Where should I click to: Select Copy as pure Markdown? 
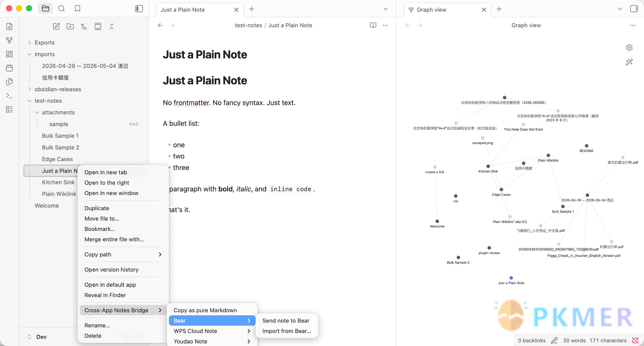[212, 310]
